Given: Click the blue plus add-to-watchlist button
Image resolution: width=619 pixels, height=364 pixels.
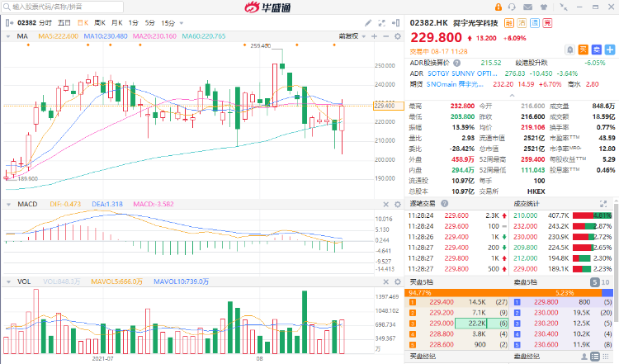Looking at the screenshot, I should click(610, 49).
